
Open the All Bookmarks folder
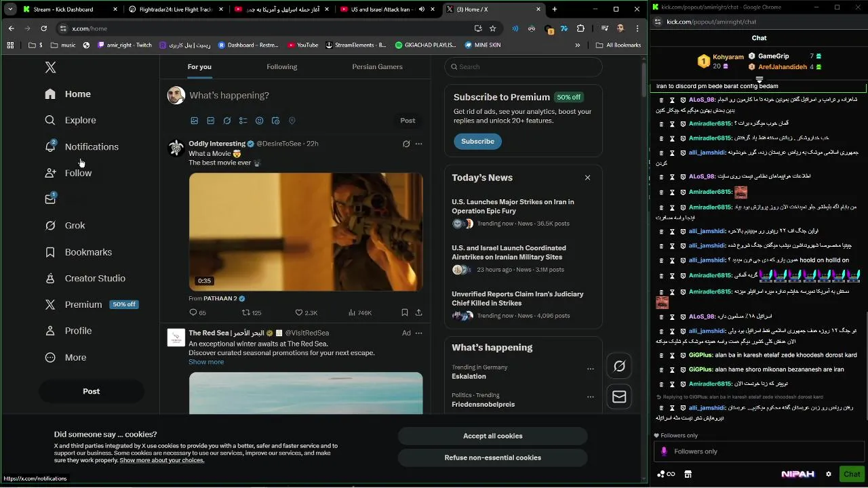[618, 45]
